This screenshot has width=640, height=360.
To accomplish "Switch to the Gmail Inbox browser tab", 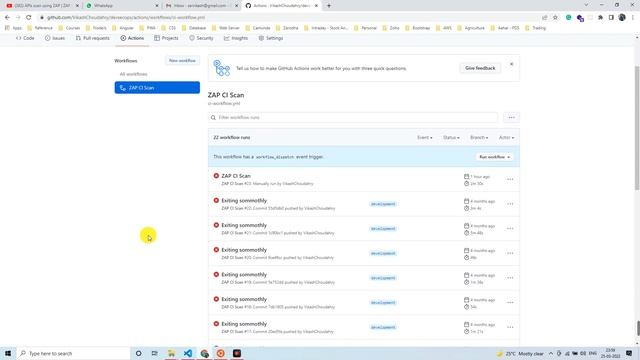I will pyautogui.click(x=202, y=6).
